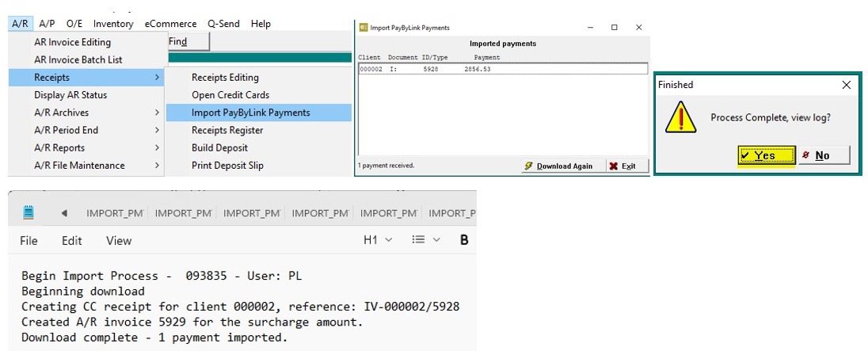
Task: Open the A/R menu
Action: coord(20,24)
